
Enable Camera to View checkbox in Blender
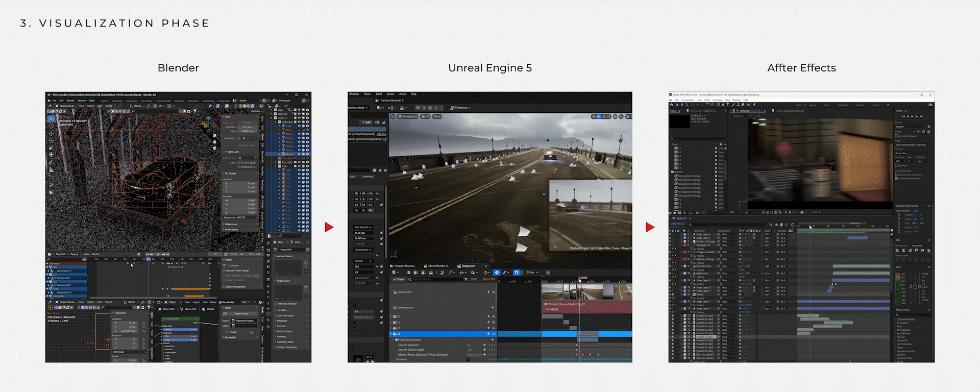(239, 167)
